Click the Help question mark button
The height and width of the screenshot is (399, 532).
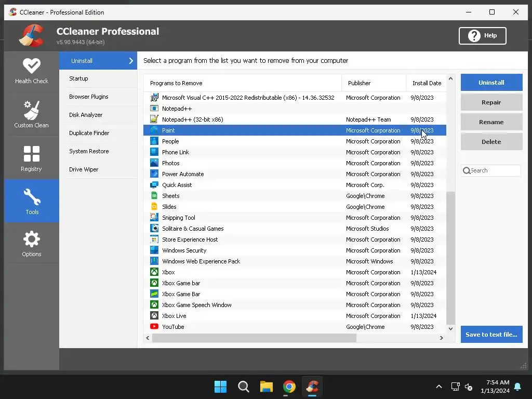click(x=482, y=36)
